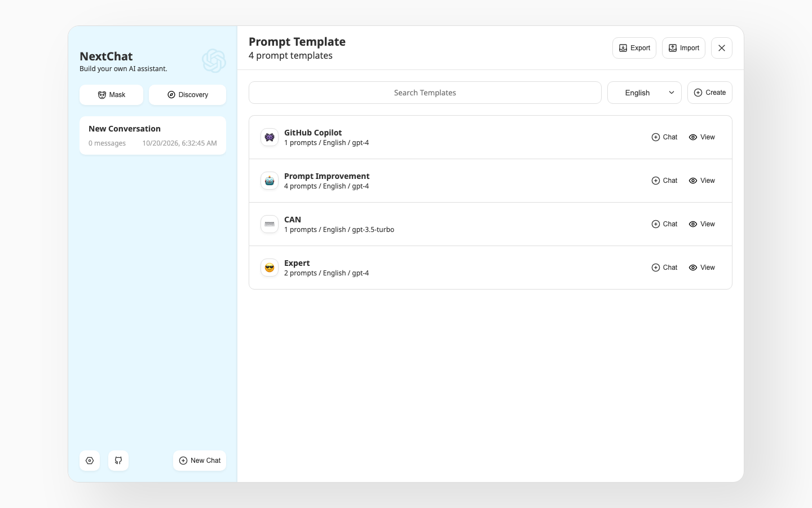Open the Discovery page
The height and width of the screenshot is (508, 812).
[187, 95]
